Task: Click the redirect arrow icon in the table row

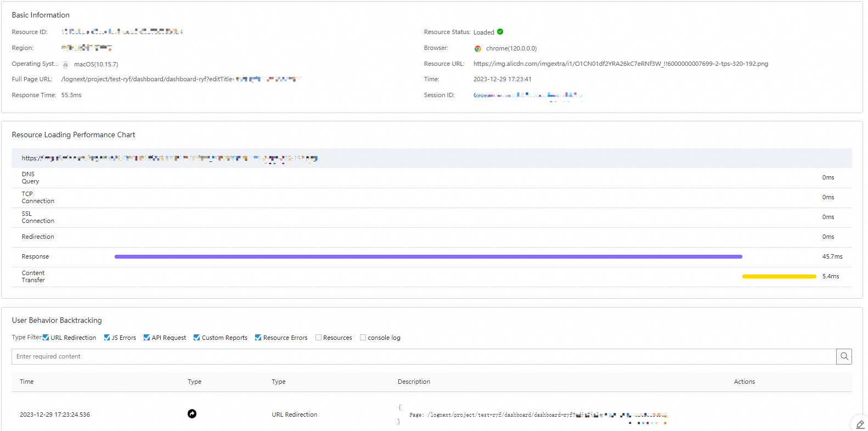Action: (x=192, y=414)
